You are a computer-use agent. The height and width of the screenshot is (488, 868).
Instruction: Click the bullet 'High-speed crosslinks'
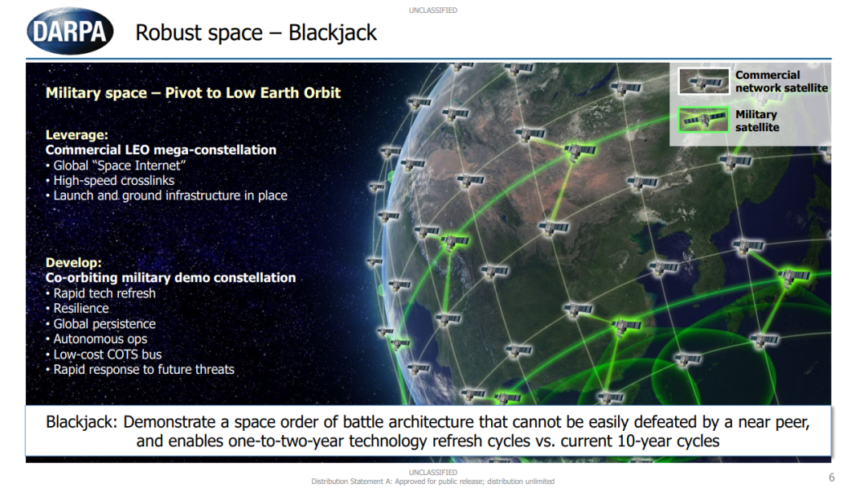point(113,181)
